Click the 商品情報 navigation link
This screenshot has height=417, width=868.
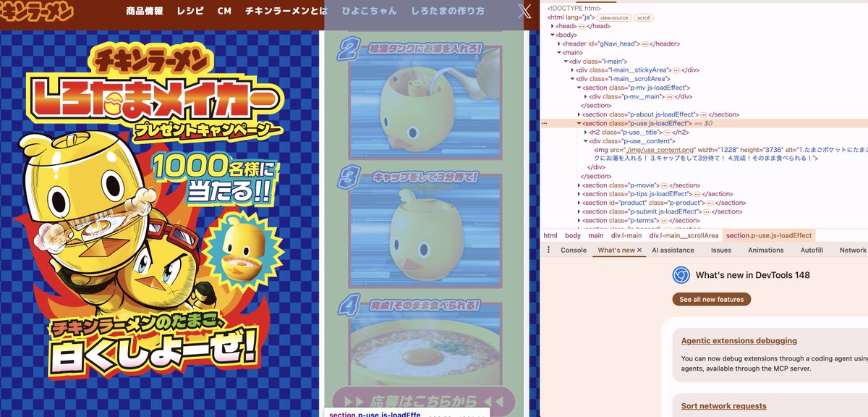click(x=145, y=11)
